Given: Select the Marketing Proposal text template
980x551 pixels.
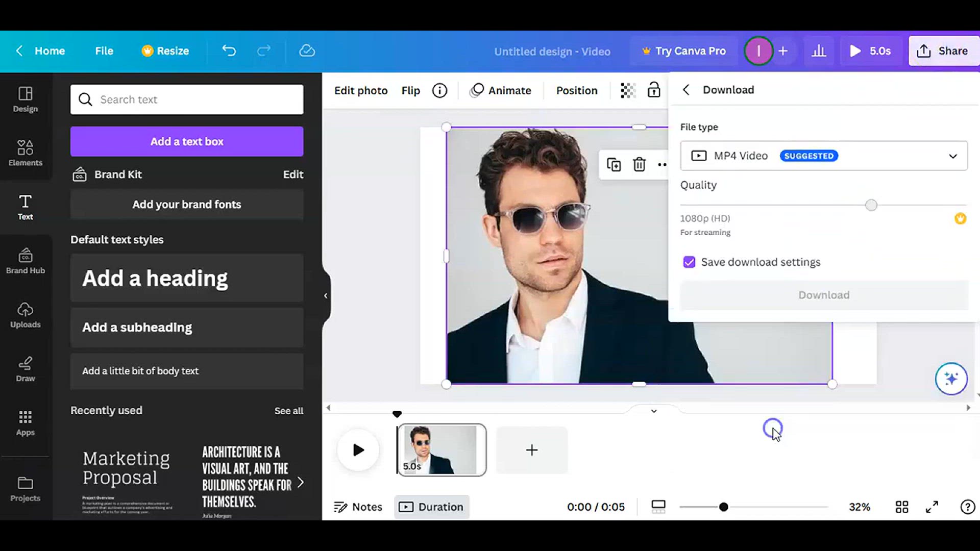Looking at the screenshot, I should [x=127, y=481].
